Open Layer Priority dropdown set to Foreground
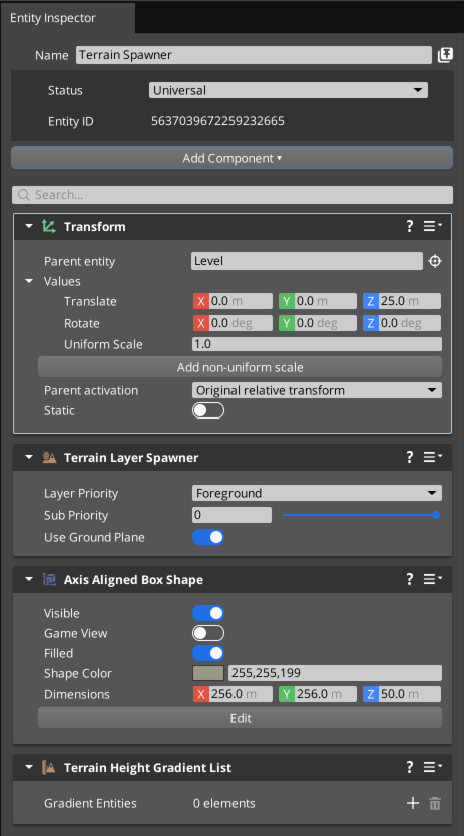 317,493
